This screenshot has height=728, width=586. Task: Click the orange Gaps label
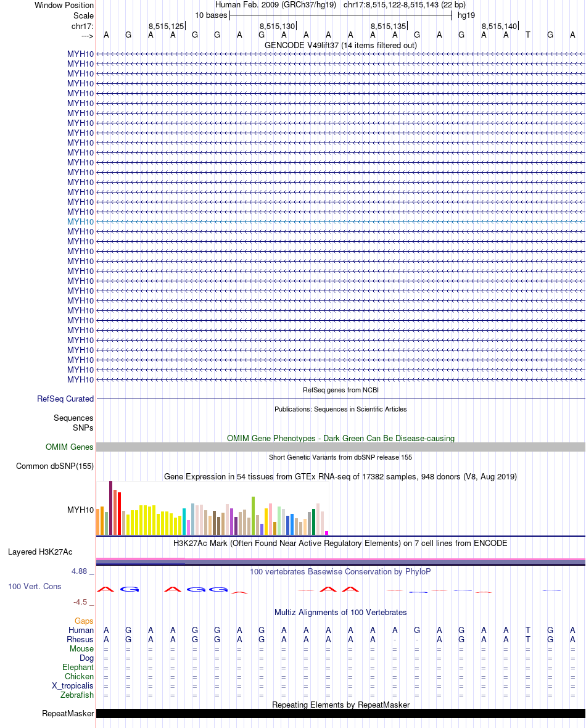(x=84, y=621)
